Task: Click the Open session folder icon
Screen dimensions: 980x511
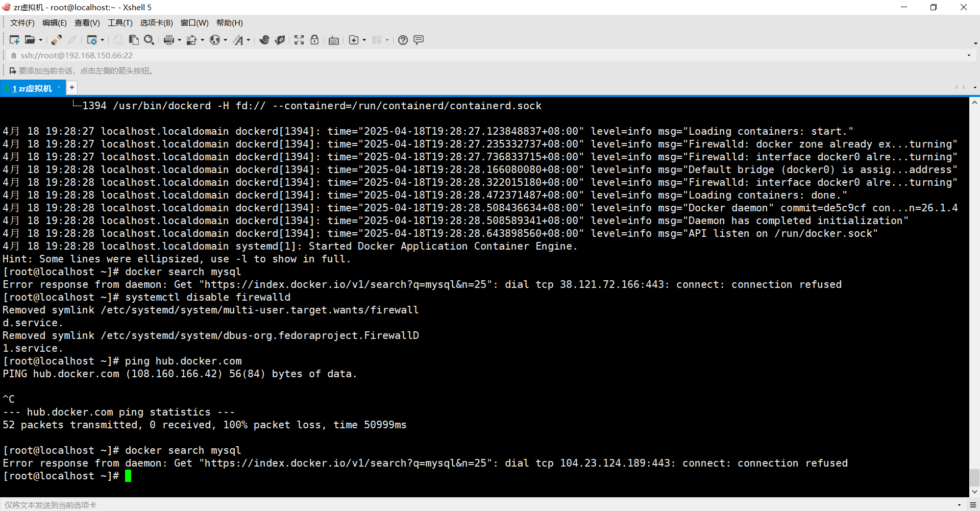Action: coord(30,40)
